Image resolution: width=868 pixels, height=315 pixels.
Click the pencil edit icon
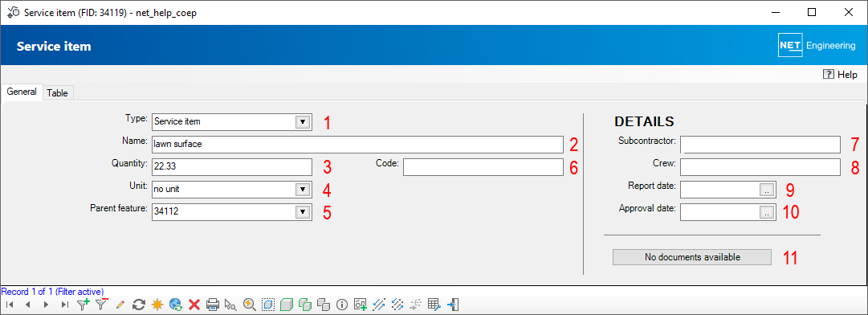click(120, 304)
